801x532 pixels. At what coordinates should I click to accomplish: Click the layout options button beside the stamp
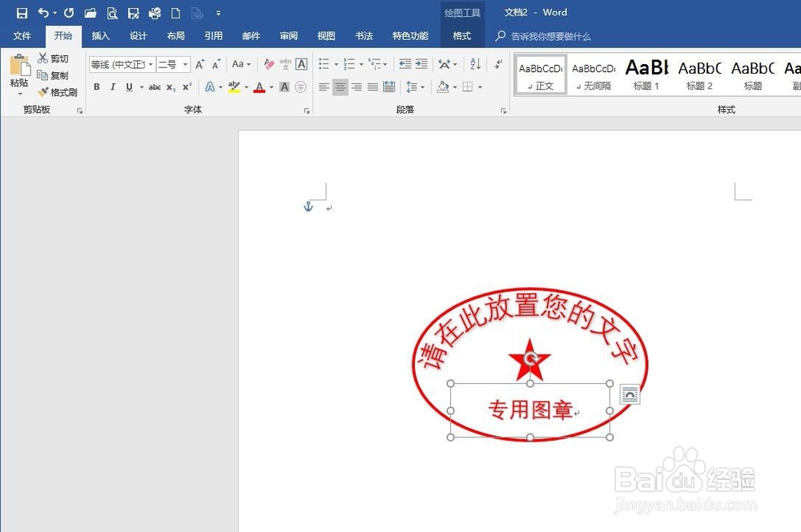(x=630, y=393)
